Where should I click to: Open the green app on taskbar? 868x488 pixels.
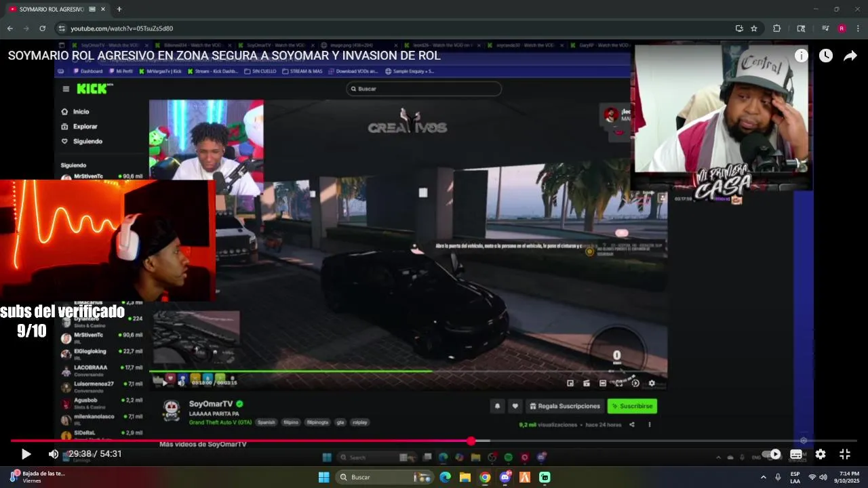click(545, 477)
